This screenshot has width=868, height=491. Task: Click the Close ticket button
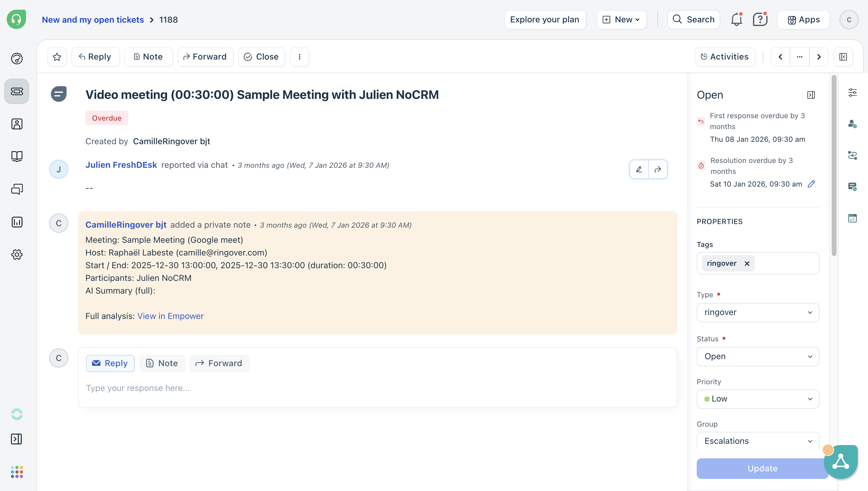click(261, 57)
